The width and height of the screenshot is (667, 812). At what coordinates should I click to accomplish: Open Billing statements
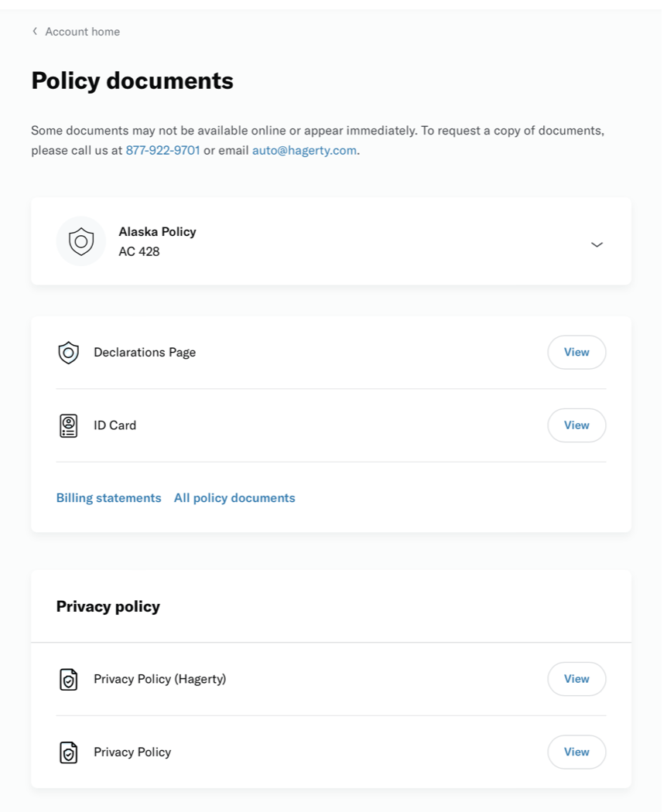click(x=108, y=497)
